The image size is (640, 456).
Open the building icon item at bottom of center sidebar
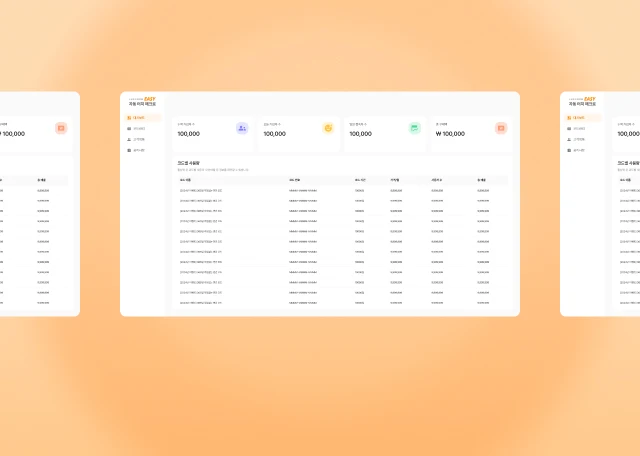coord(136,150)
